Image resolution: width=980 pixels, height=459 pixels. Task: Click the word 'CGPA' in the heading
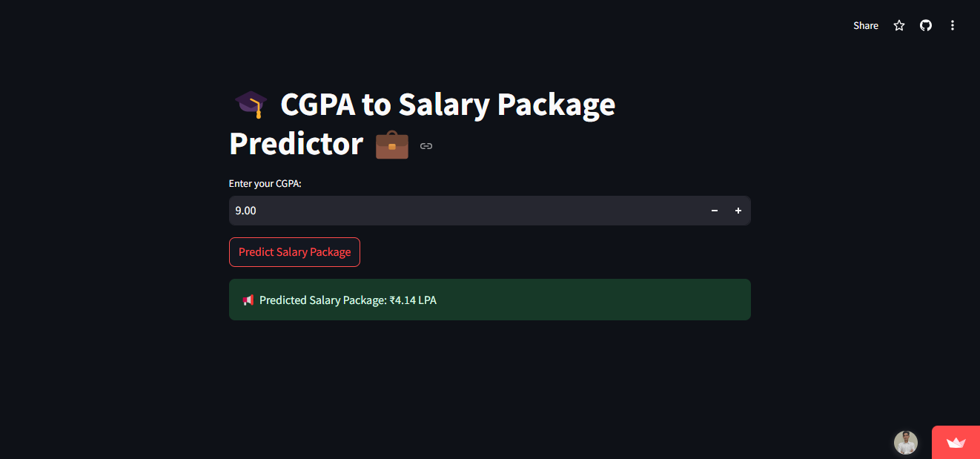pyautogui.click(x=317, y=105)
